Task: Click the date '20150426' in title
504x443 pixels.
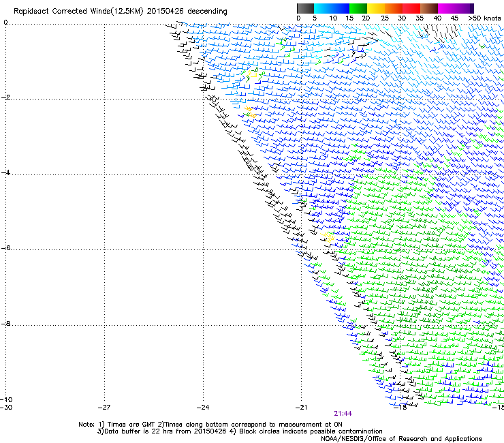Action: coord(166,12)
